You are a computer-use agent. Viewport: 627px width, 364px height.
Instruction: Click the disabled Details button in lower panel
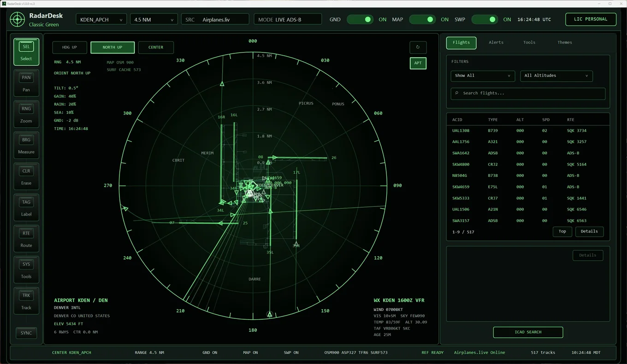pos(588,255)
